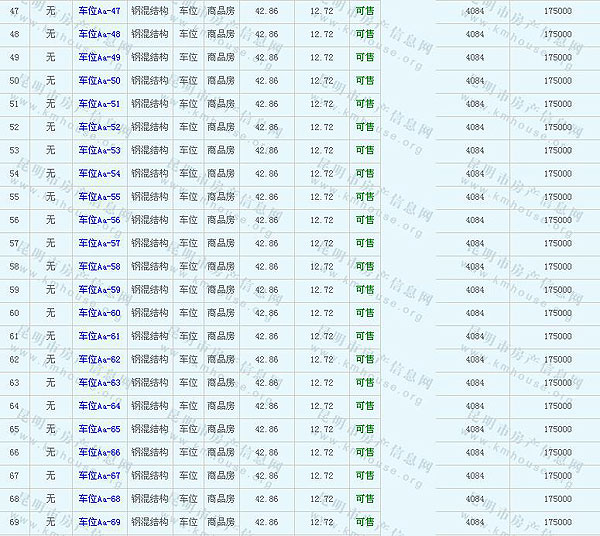This screenshot has height=536, width=600.
Task: View details of 车位Aa-61
Action: point(99,336)
